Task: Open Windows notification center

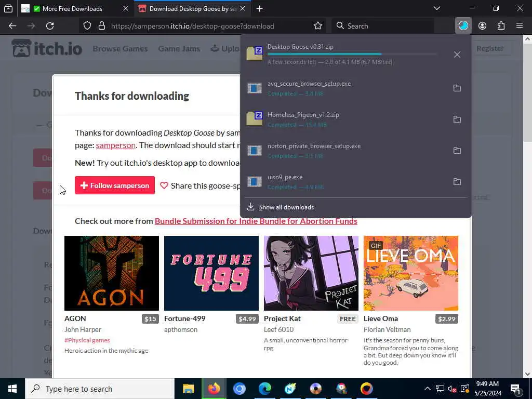Action: coord(515,389)
